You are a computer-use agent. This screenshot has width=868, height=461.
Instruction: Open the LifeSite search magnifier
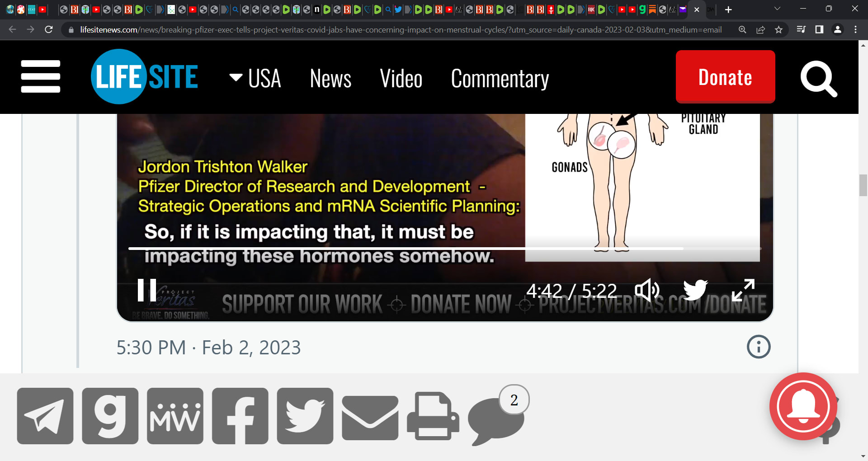click(x=819, y=79)
